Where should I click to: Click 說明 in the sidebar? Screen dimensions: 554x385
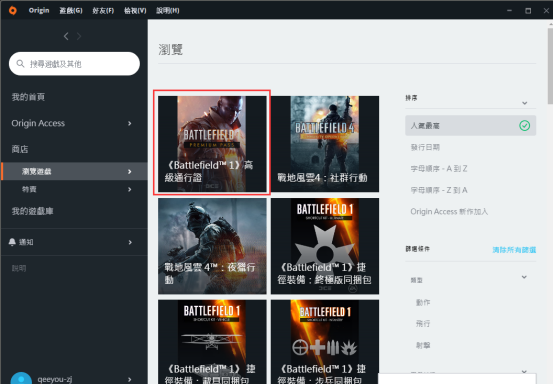click(x=19, y=268)
